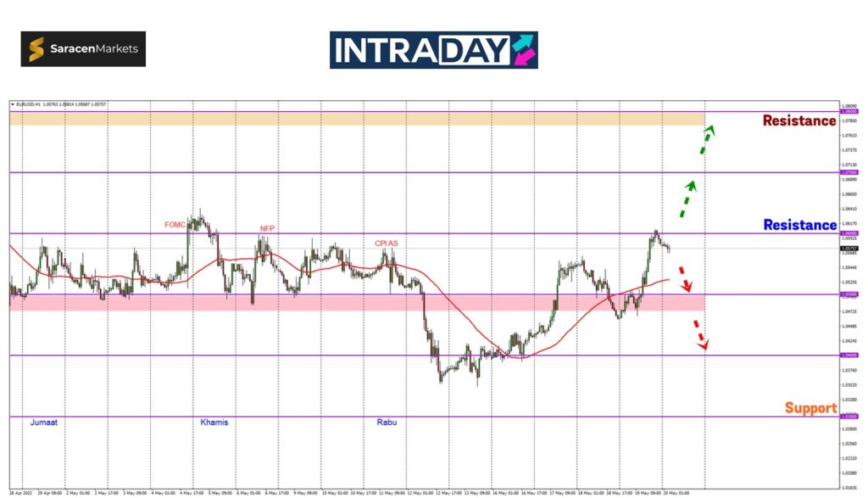Select the 1.08000 price level tag
868x498 pixels.
848,111
